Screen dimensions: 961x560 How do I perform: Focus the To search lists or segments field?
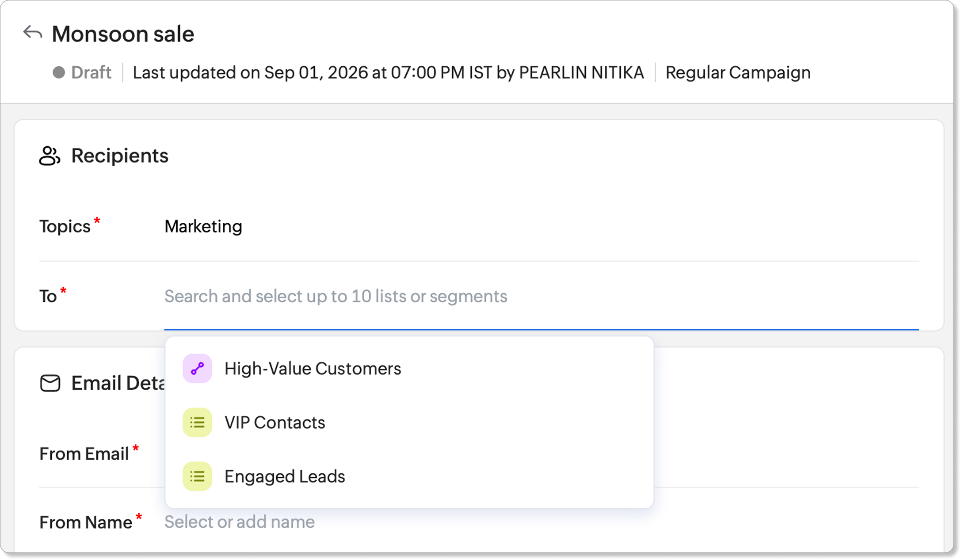(x=542, y=296)
